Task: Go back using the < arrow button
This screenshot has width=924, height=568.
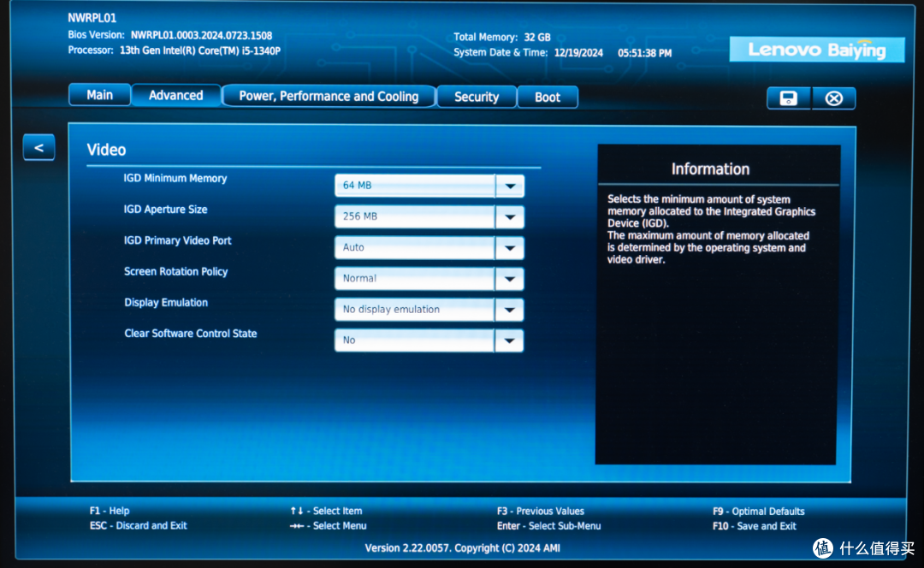Action: 38,147
